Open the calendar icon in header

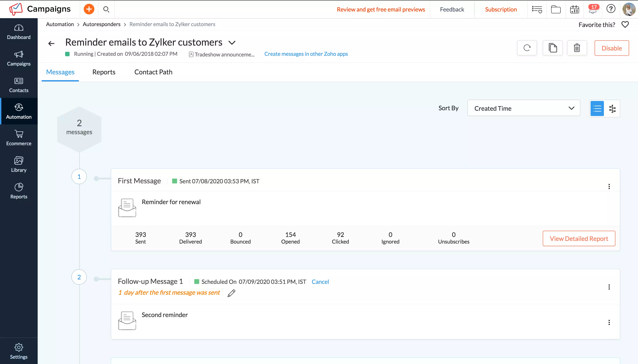click(x=574, y=9)
